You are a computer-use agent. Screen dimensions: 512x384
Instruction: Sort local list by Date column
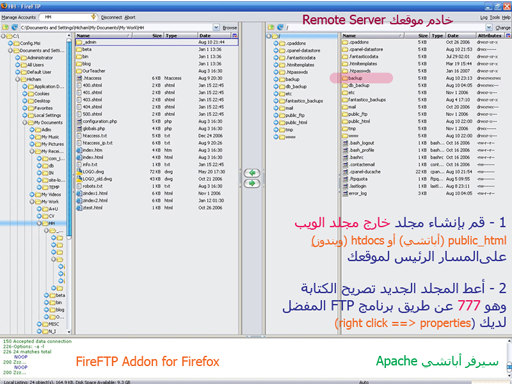pos(215,35)
